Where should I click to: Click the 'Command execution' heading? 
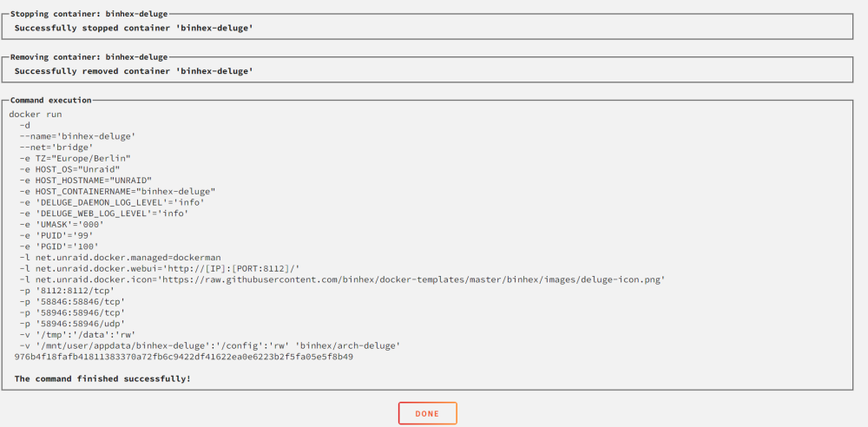point(51,101)
